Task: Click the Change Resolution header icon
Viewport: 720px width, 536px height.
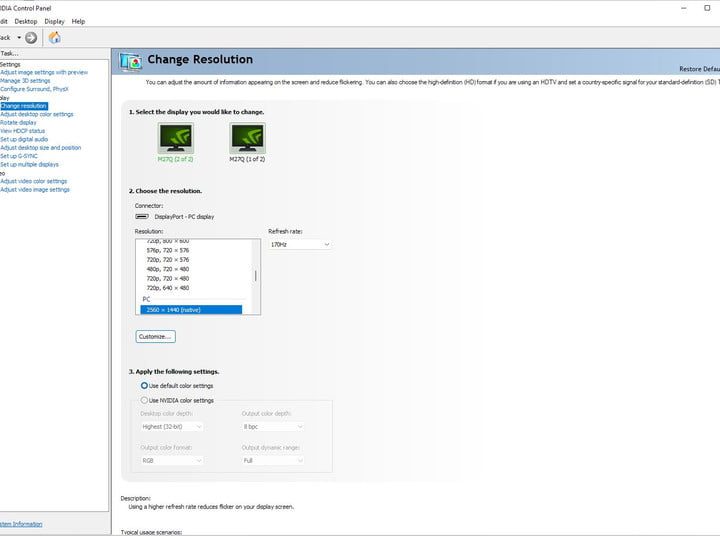Action: click(x=131, y=62)
